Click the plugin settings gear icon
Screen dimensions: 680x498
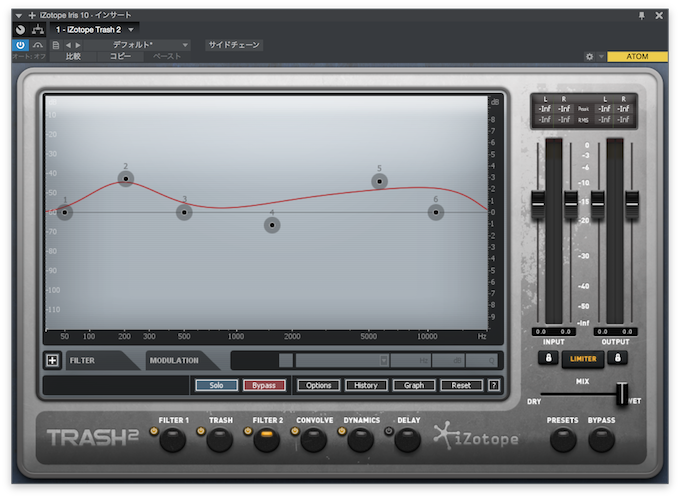(x=589, y=56)
